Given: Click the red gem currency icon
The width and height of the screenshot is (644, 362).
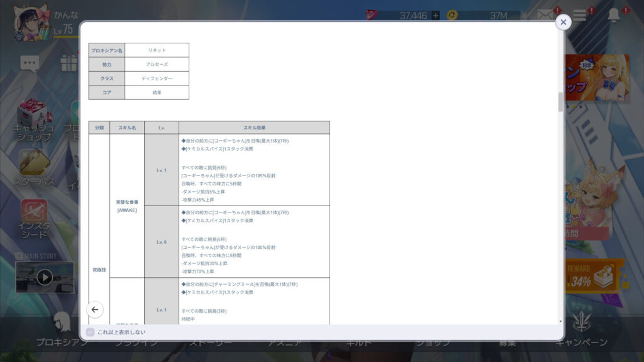Looking at the screenshot, I should pyautogui.click(x=372, y=15).
